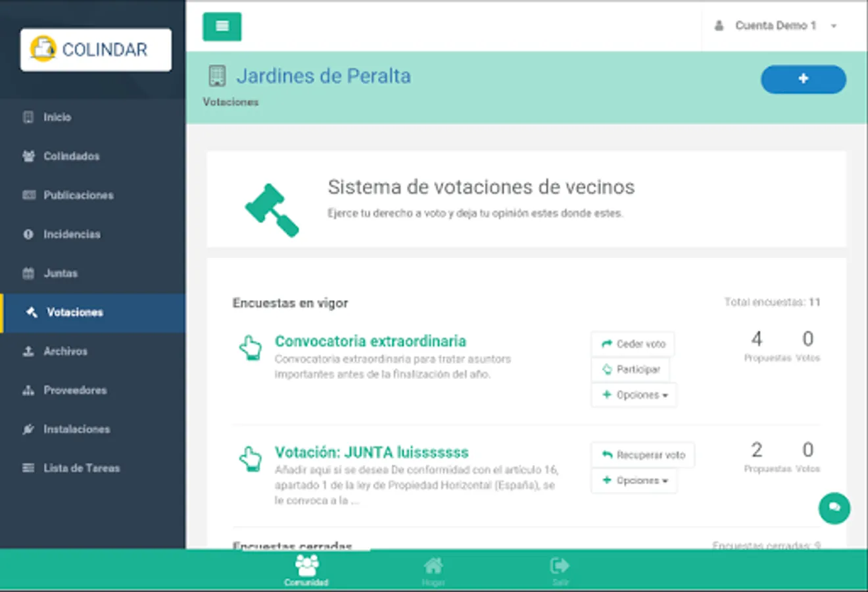Select the Votaciones gavel icon in sidebar
Screen dimensions: 868x592
tap(32, 312)
